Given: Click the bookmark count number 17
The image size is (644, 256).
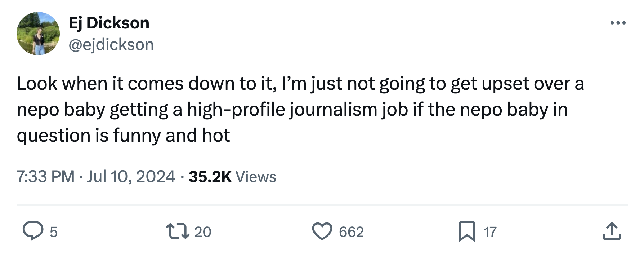Looking at the screenshot, I should tap(490, 232).
